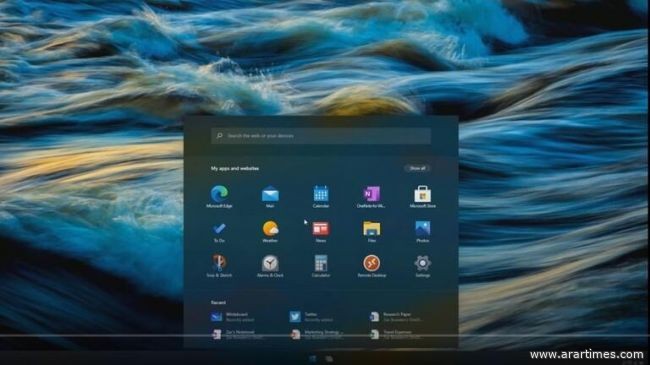Click the Start button on taskbar
This screenshot has height=365, width=650.
click(313, 359)
